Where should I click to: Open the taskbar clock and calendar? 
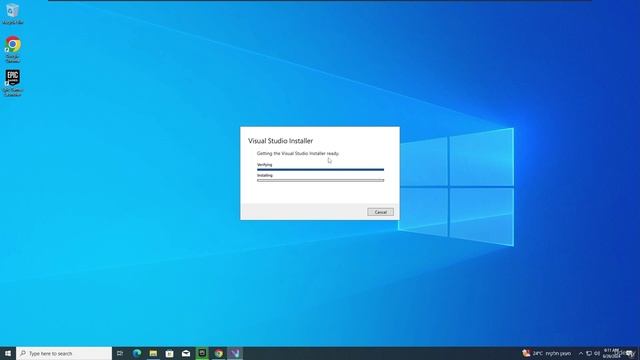pyautogui.click(x=611, y=353)
